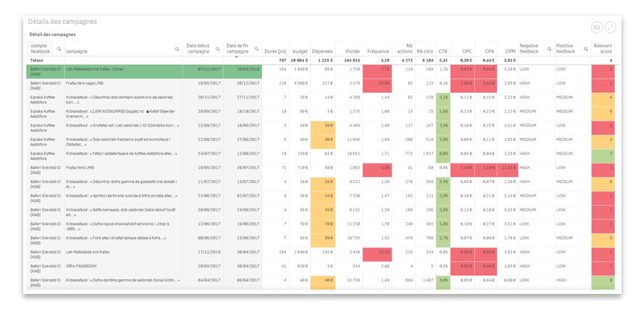
Task: Sort by Relevant score column header
Action: tap(603, 49)
